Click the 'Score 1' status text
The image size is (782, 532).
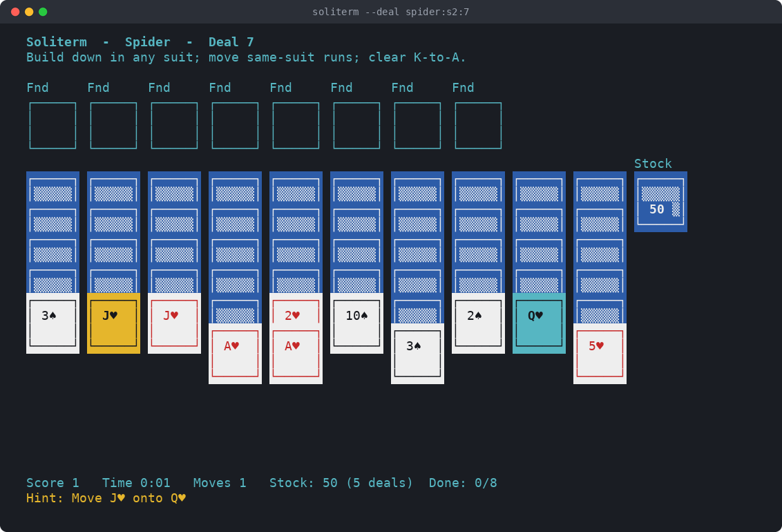[x=53, y=483]
